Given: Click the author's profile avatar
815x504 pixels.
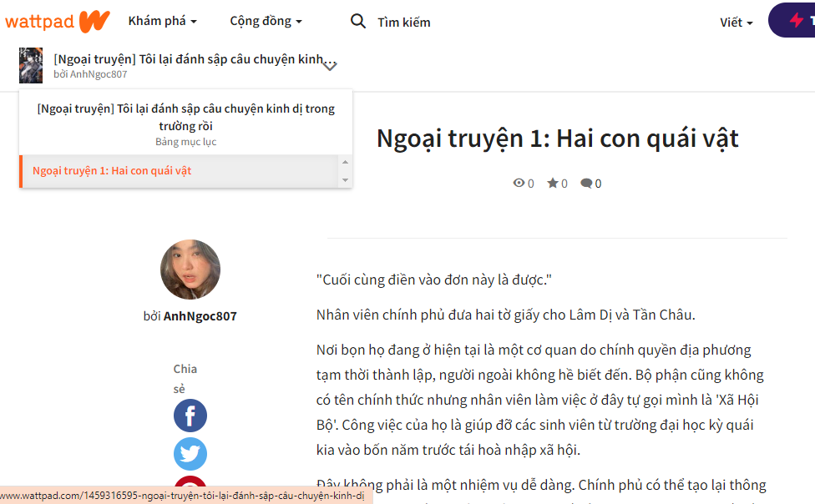Looking at the screenshot, I should pyautogui.click(x=190, y=270).
